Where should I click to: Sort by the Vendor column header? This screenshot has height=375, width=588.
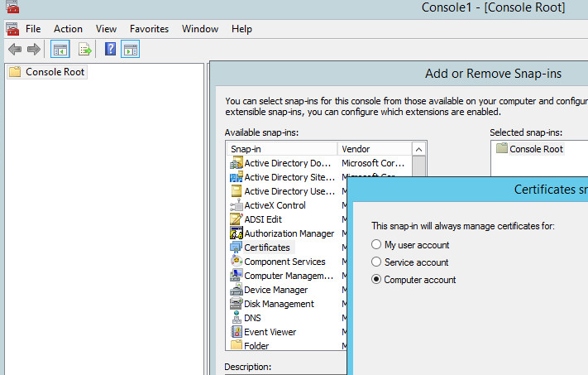pos(375,149)
